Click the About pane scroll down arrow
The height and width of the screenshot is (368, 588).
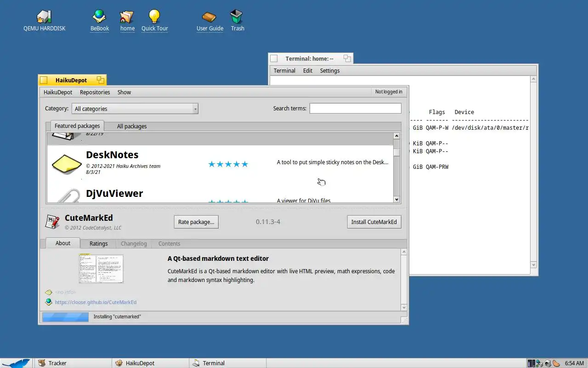(x=404, y=307)
